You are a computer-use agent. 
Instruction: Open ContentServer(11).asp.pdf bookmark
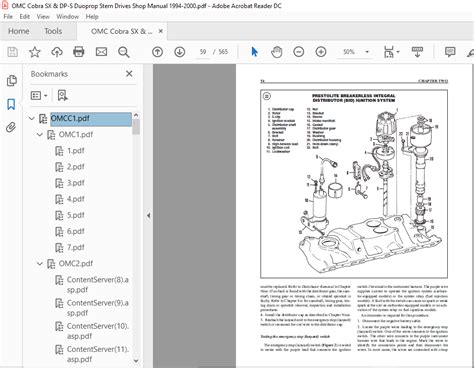(98, 354)
